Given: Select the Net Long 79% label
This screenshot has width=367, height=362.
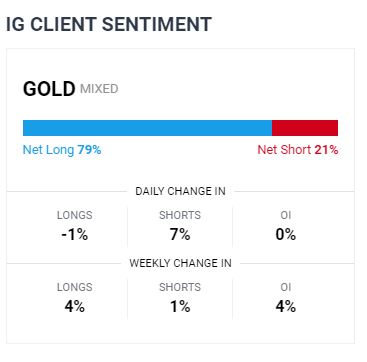Looking at the screenshot, I should pos(62,150).
